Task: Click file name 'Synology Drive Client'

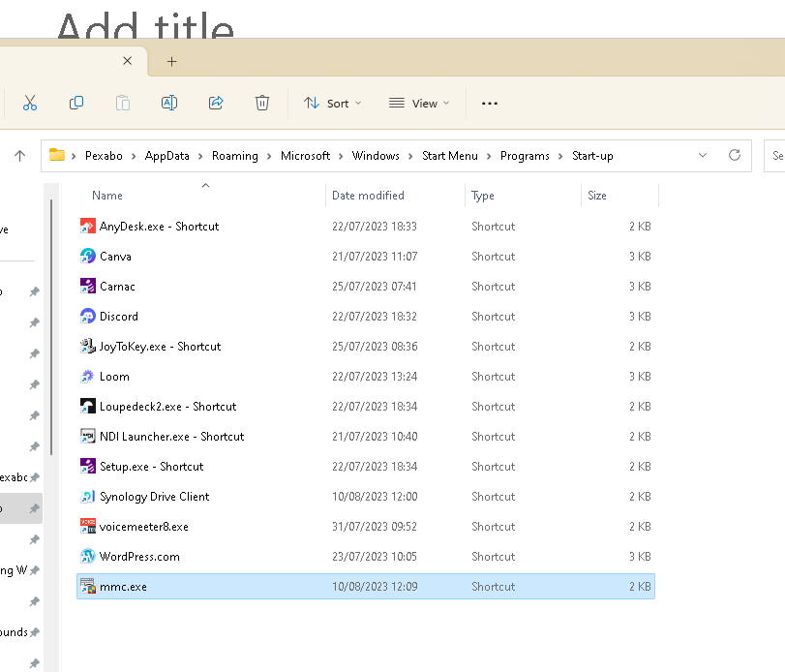Action: (x=154, y=497)
